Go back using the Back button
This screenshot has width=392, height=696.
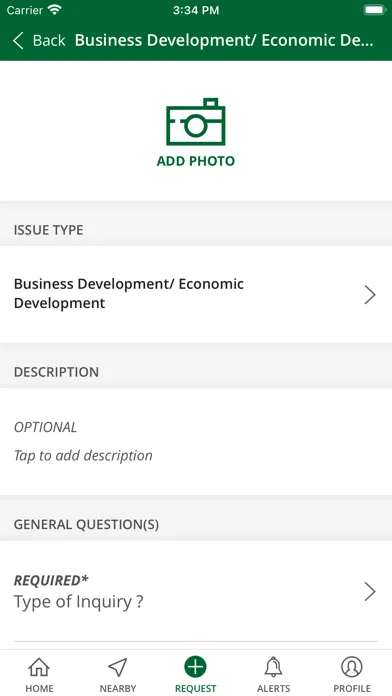pyautogui.click(x=39, y=40)
